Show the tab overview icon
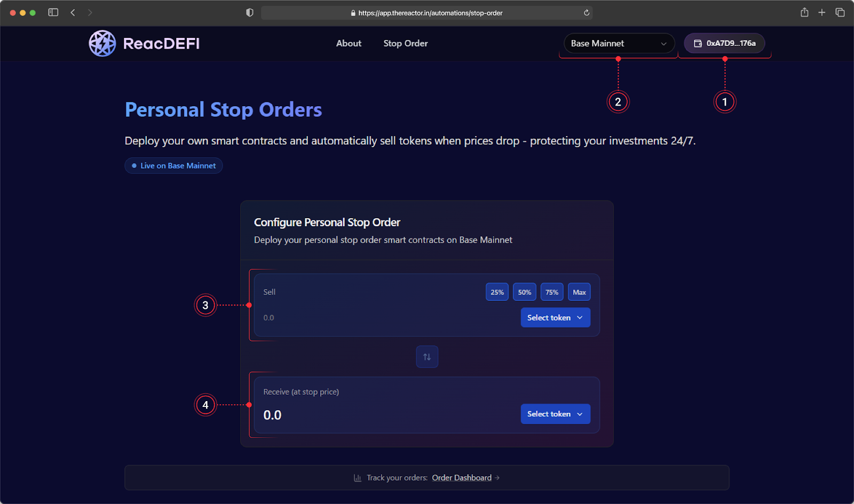The height and width of the screenshot is (504, 854). click(x=840, y=12)
